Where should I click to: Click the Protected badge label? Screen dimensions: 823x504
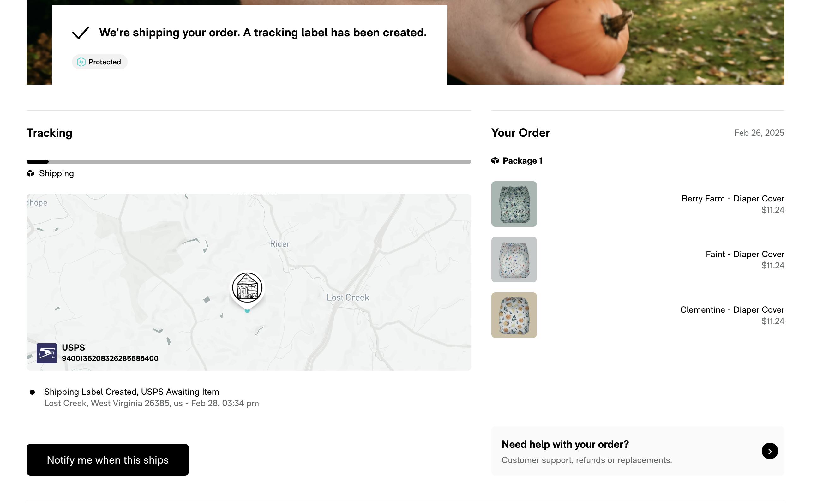point(105,62)
